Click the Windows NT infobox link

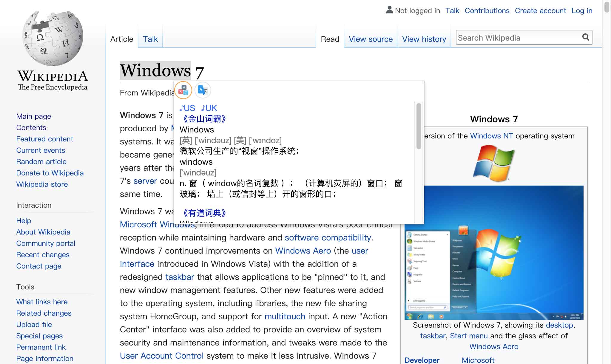coord(491,136)
